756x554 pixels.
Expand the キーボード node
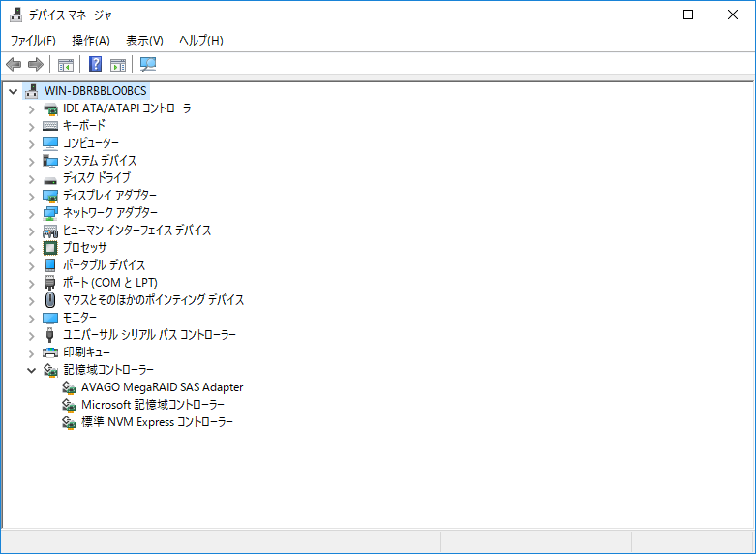pos(31,127)
